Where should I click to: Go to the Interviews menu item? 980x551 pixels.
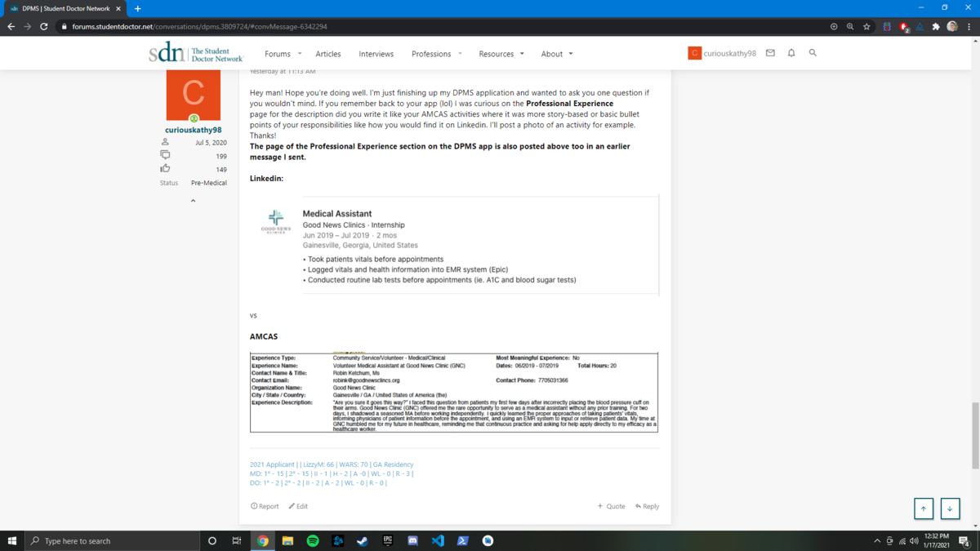coord(376,54)
